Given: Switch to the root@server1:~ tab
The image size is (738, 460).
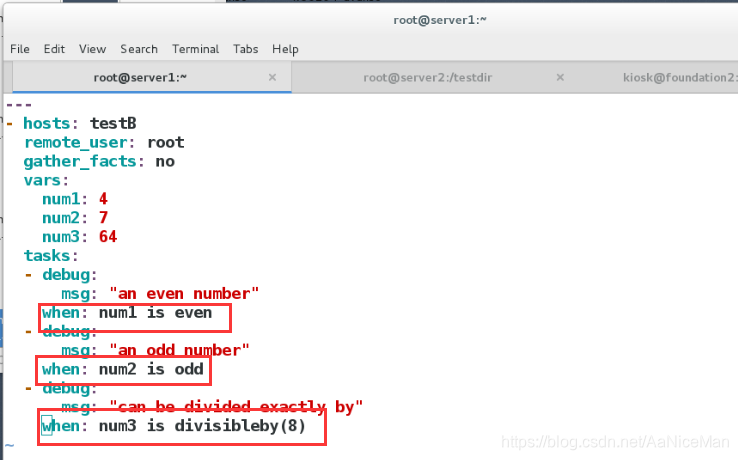Looking at the screenshot, I should [152, 77].
